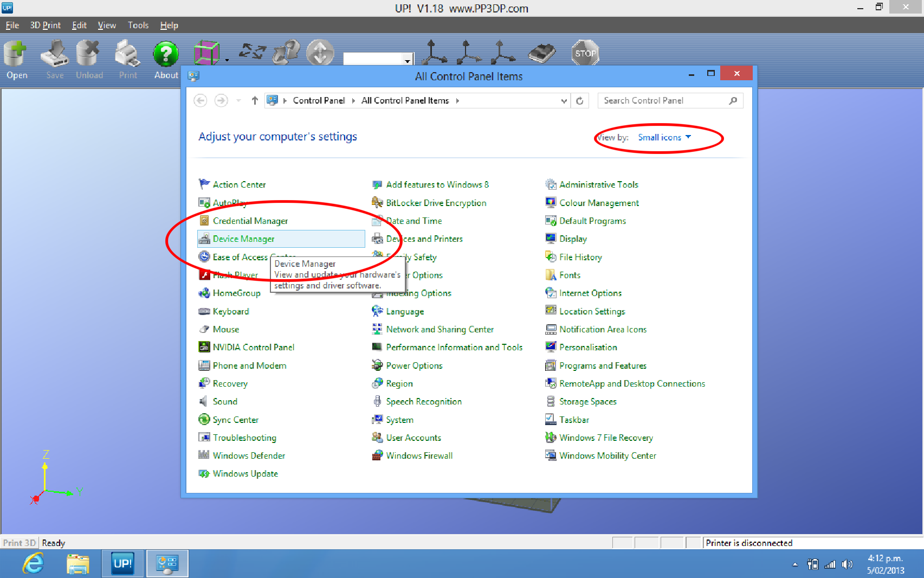
Task: Open the 3D Print menu
Action: coord(46,25)
